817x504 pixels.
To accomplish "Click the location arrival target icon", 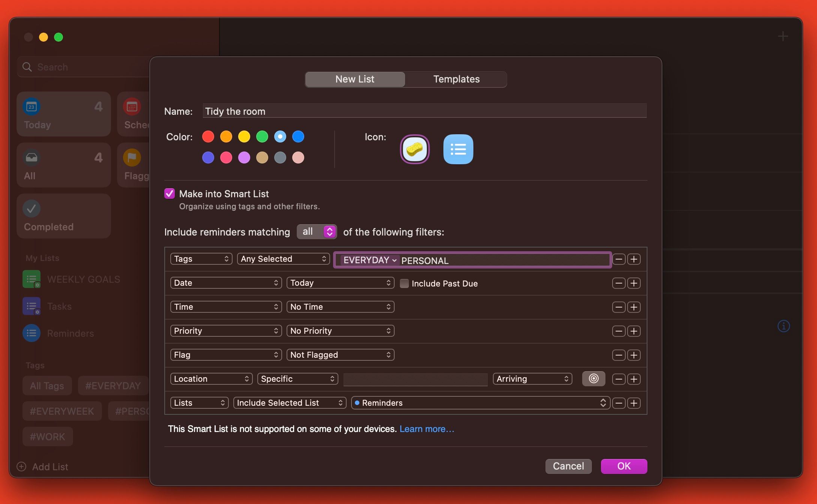I will point(593,379).
